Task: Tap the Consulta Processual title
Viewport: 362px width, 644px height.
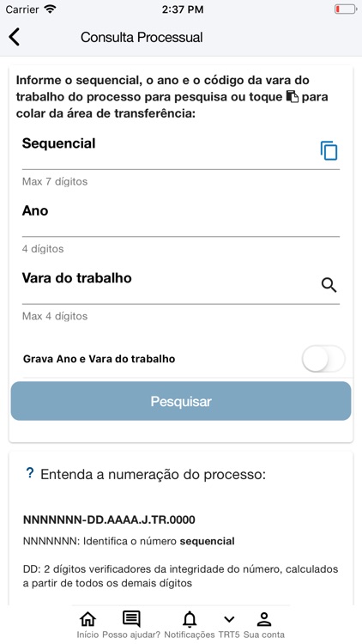Action: [x=142, y=38]
